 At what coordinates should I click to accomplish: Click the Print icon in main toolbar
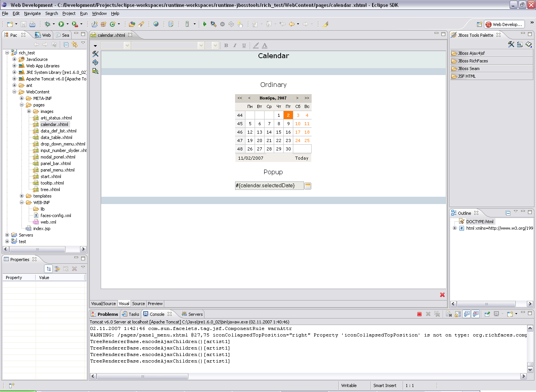point(32,24)
